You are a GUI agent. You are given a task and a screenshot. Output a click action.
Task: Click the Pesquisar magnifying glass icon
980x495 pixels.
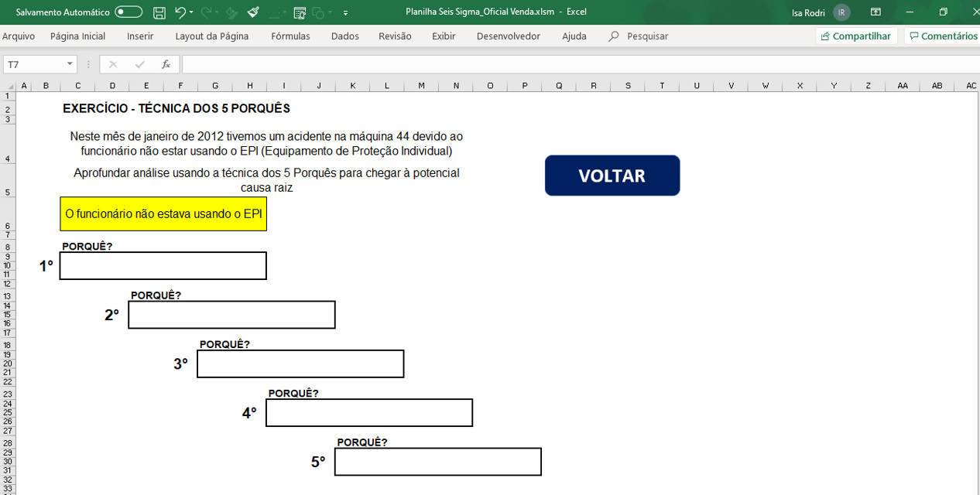pyautogui.click(x=614, y=36)
